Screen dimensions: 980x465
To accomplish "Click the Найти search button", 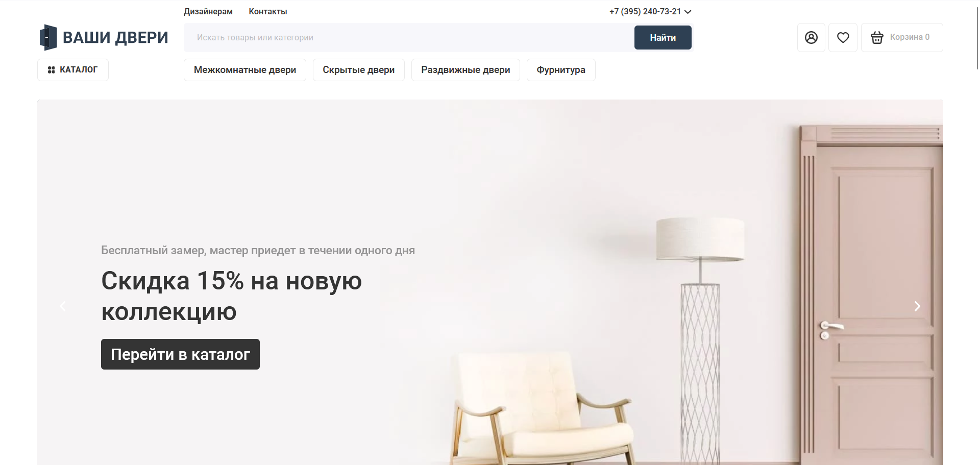I will click(x=663, y=38).
